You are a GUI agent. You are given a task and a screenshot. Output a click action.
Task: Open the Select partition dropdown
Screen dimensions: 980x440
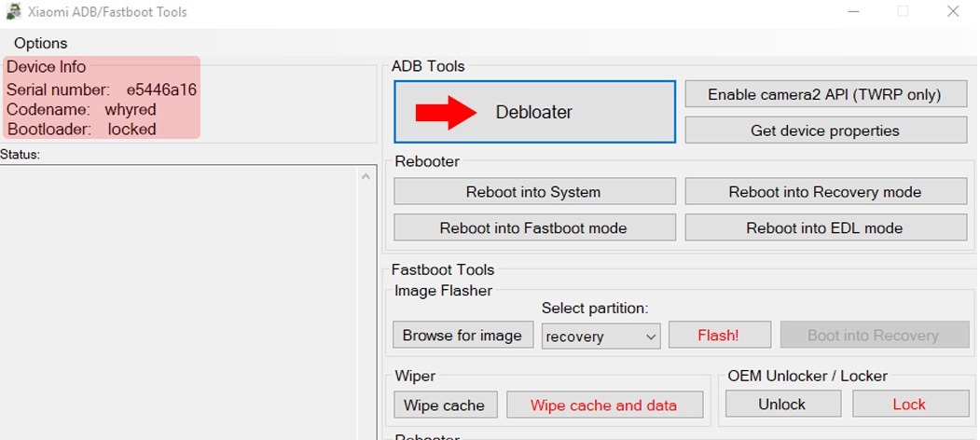(600, 337)
